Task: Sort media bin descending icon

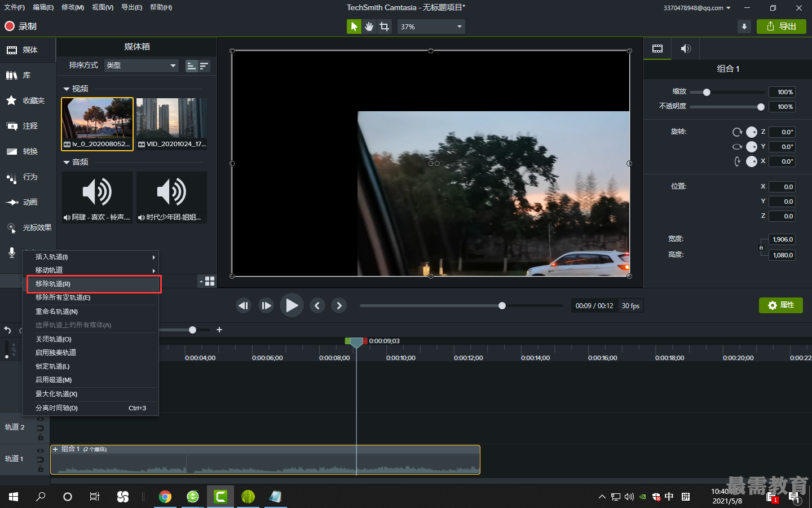Action: (204, 66)
